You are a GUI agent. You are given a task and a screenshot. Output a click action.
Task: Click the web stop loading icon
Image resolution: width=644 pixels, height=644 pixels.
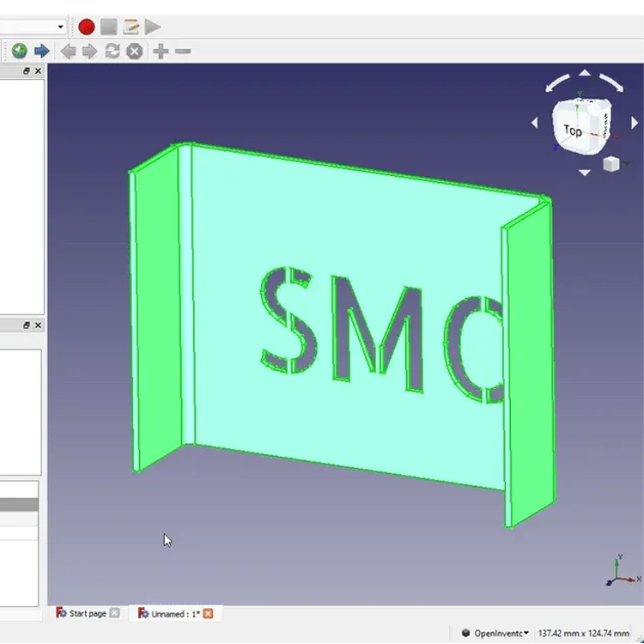pos(135,52)
